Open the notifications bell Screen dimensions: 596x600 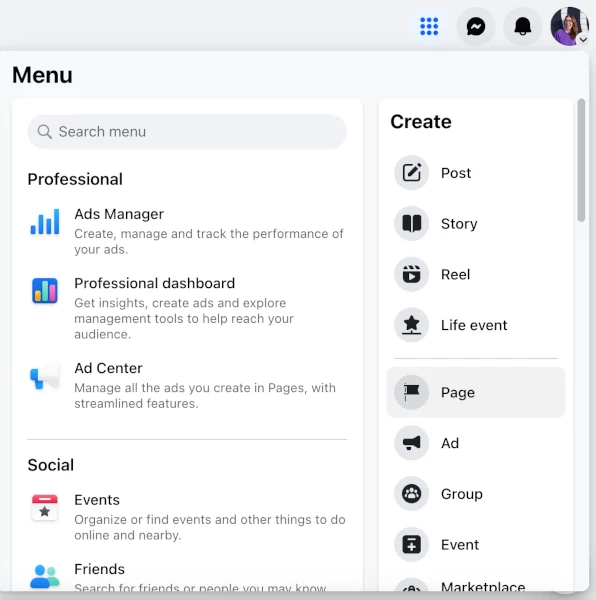click(523, 26)
